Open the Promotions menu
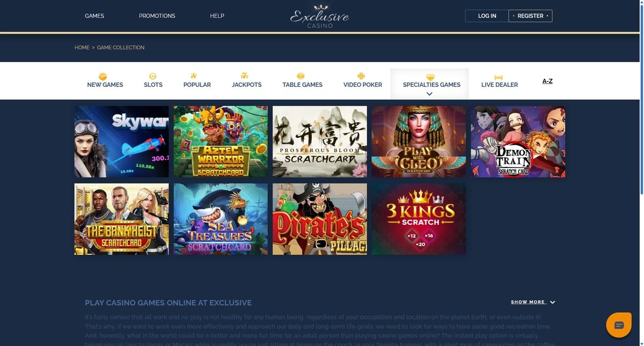The width and height of the screenshot is (644, 346). pyautogui.click(x=157, y=16)
